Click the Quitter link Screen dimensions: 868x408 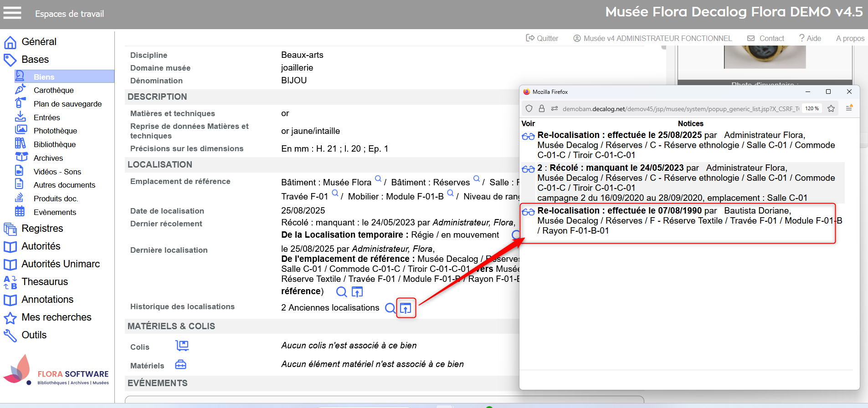[542, 38]
